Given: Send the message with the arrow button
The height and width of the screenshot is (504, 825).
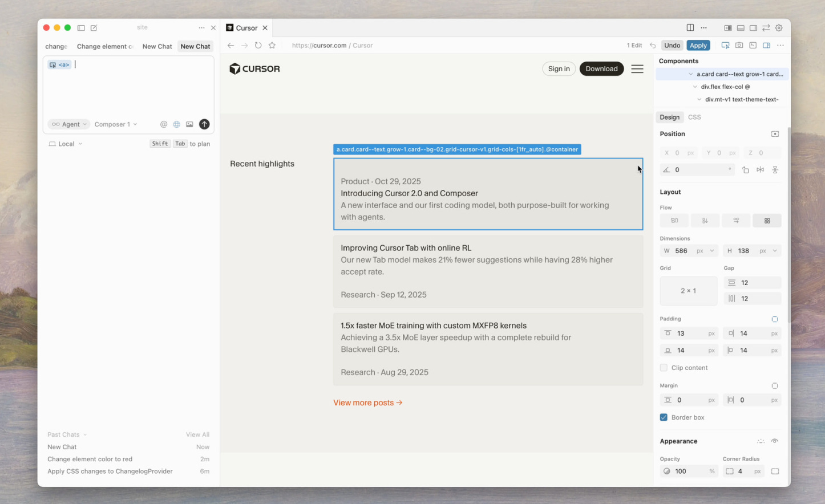Looking at the screenshot, I should 204,124.
